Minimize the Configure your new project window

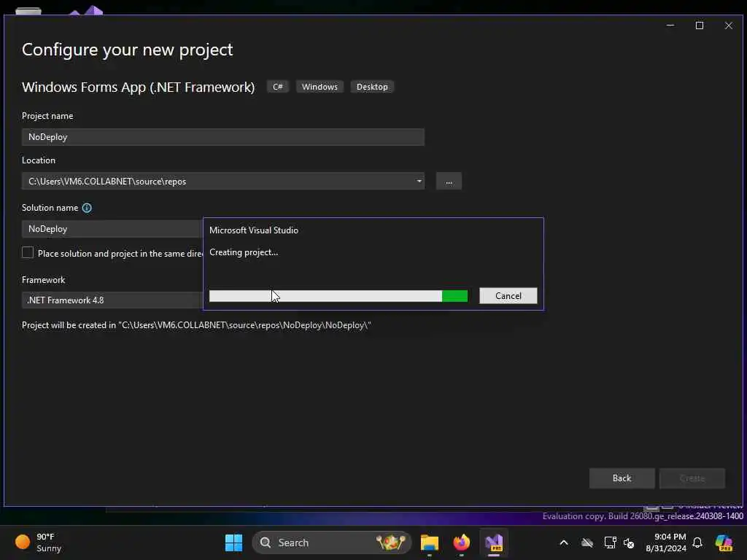(x=670, y=26)
